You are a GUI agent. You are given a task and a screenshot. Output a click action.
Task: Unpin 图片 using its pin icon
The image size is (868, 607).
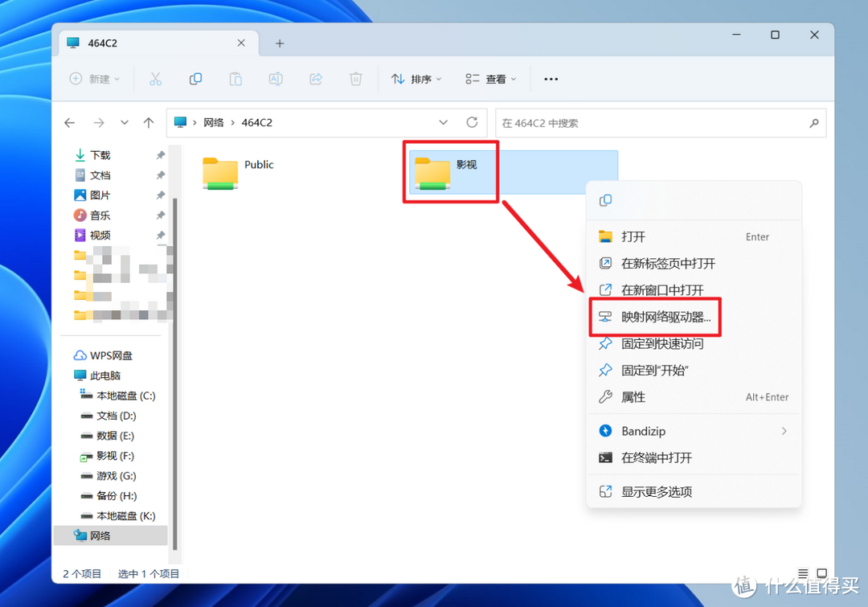(161, 195)
